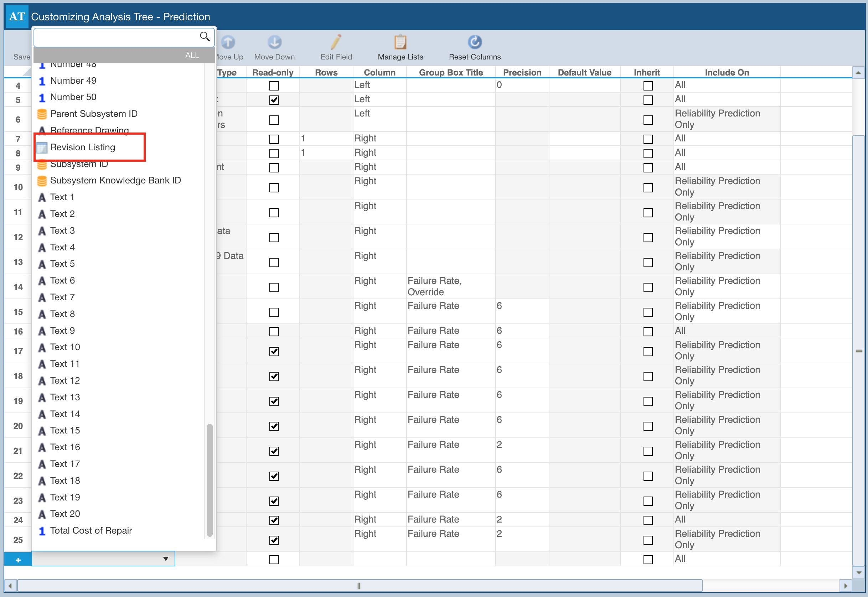This screenshot has width=868, height=597.
Task: Expand the new-row field dropdown arrow
Action: click(166, 559)
